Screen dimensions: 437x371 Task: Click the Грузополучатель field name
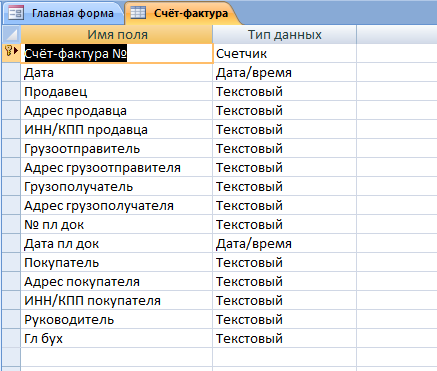click(x=117, y=186)
